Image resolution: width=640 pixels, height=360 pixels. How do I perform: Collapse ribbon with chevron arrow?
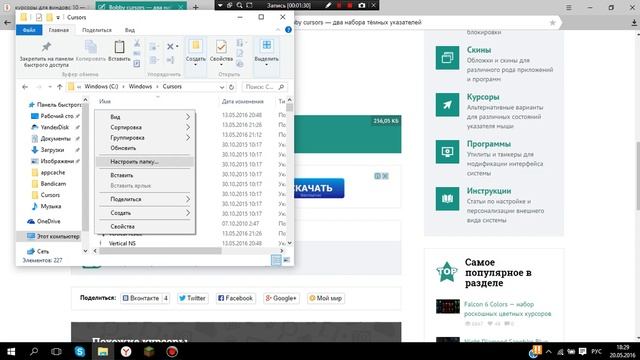click(x=278, y=30)
